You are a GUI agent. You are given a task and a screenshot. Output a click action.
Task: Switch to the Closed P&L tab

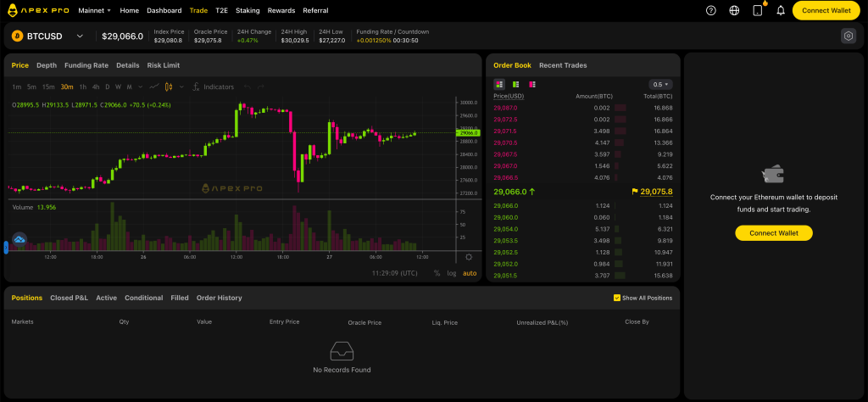pyautogui.click(x=70, y=298)
